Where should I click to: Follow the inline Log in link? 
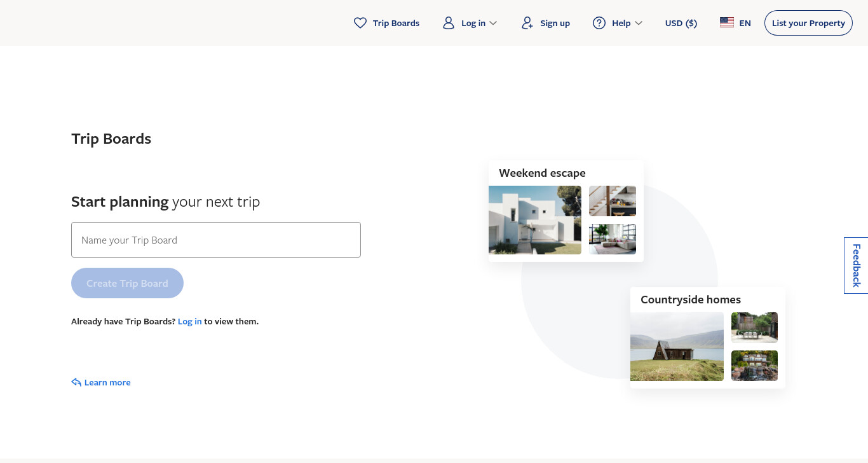coord(189,321)
